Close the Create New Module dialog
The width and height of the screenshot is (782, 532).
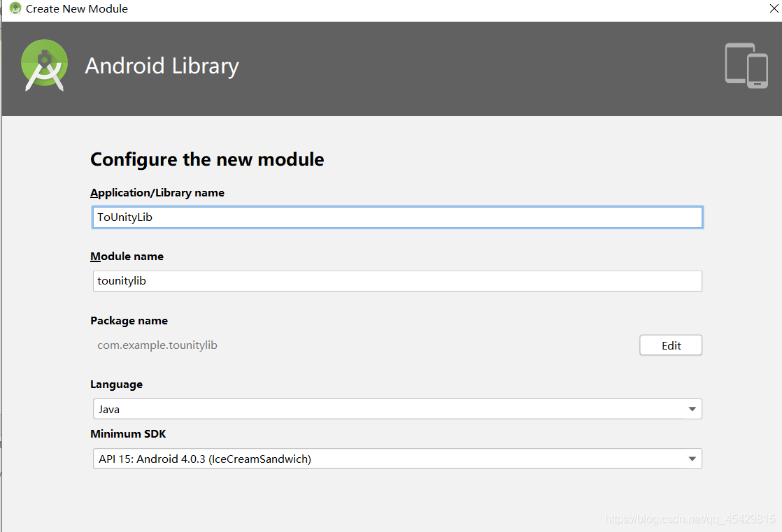(774, 9)
